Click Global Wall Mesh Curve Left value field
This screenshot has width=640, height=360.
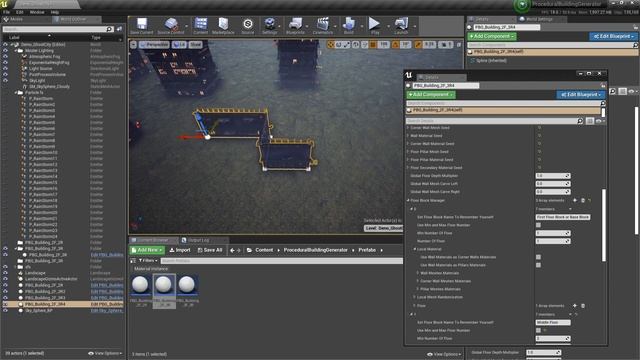coord(553,184)
